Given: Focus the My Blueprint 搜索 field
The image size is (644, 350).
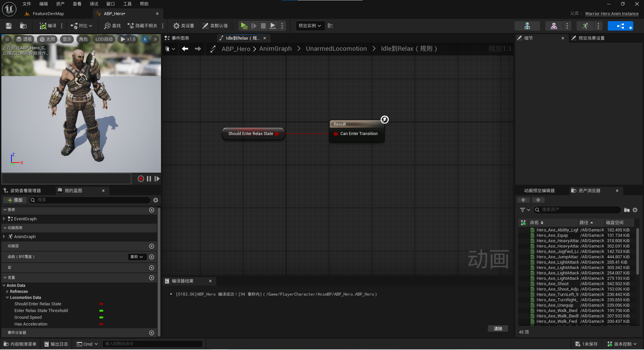Looking at the screenshot, I should pyautogui.click(x=90, y=200).
